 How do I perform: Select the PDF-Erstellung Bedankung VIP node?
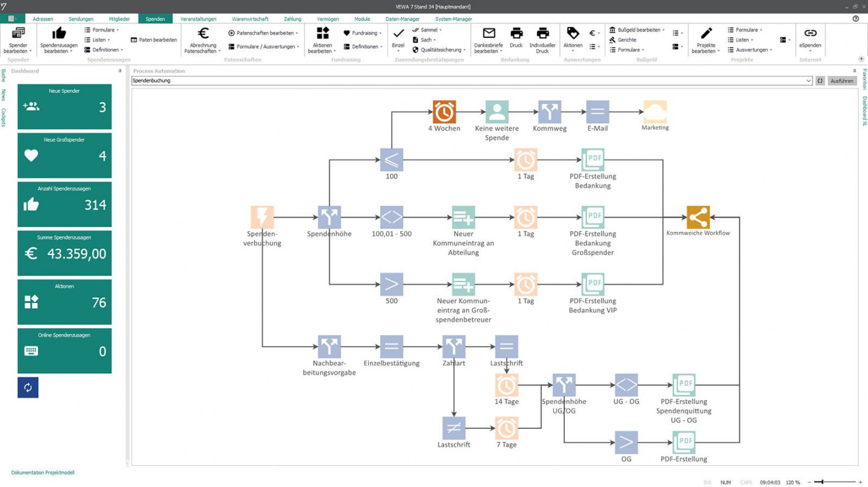pos(593,284)
